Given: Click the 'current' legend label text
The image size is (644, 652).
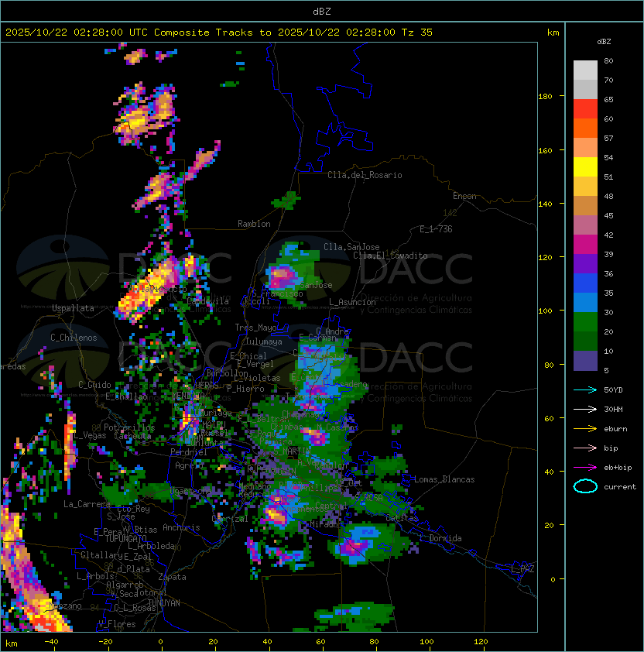Looking at the screenshot, I should tap(620, 487).
